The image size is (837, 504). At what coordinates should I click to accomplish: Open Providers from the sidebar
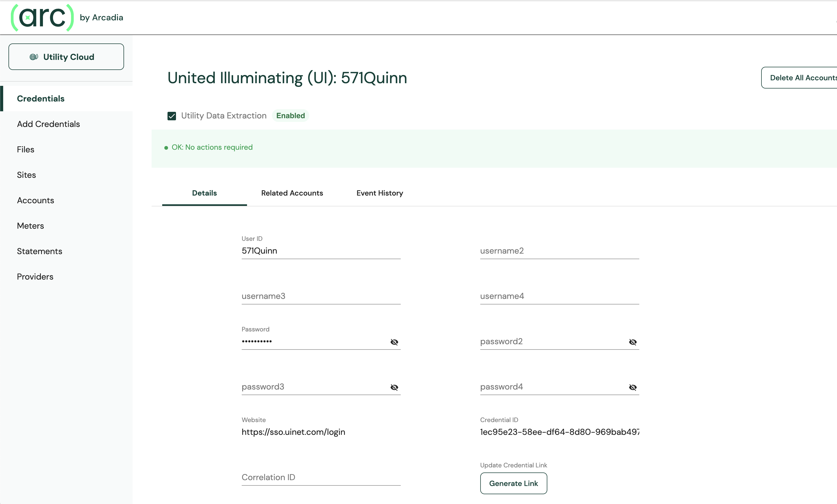point(35,277)
